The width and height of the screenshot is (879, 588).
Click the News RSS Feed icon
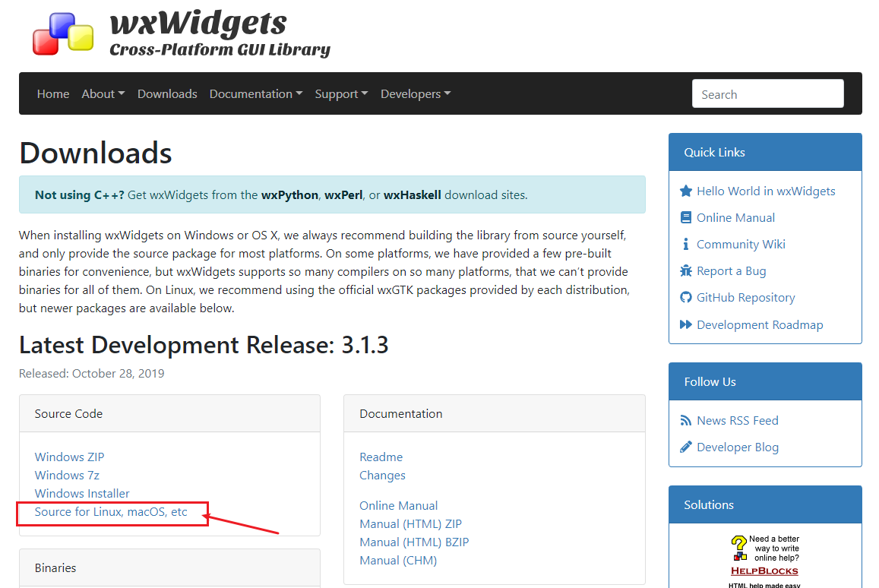[686, 420]
